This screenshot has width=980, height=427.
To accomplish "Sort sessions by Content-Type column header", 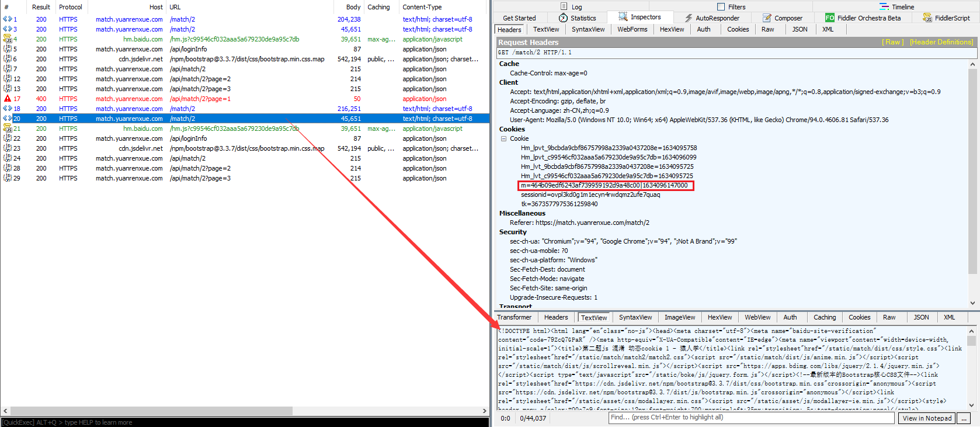I will point(422,7).
